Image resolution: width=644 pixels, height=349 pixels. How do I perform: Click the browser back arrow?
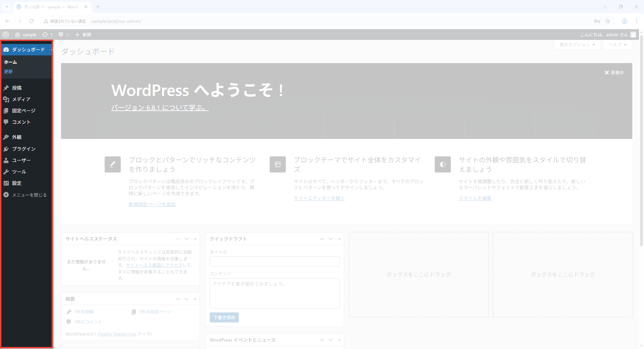tap(7, 21)
